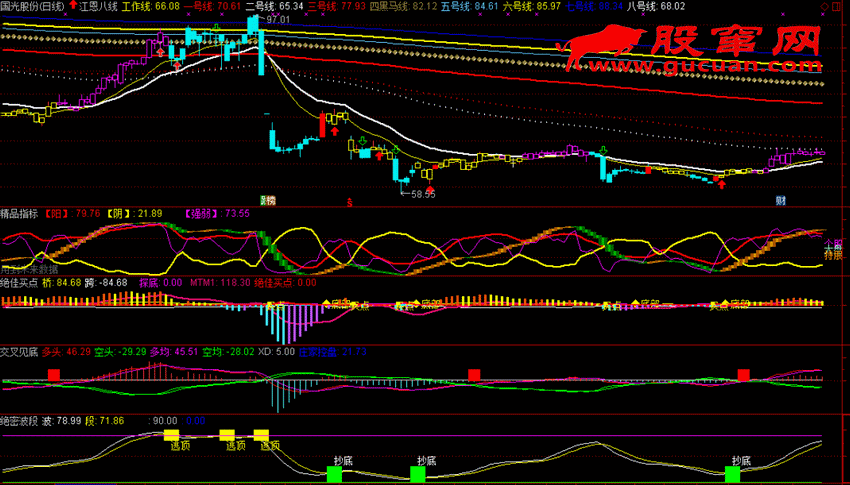Select the 二号线: 65.34 legend value
Screen dimensions: 850x485
point(275,7)
